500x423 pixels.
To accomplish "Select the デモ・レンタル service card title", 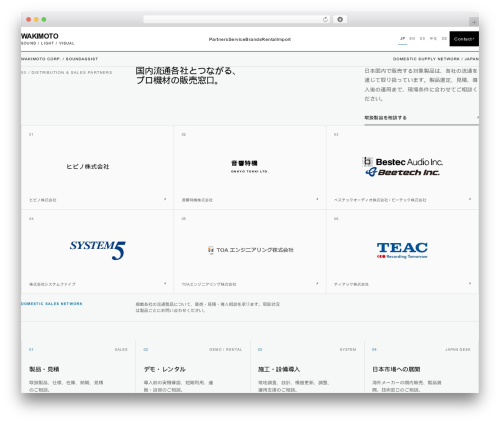I will click(165, 369).
